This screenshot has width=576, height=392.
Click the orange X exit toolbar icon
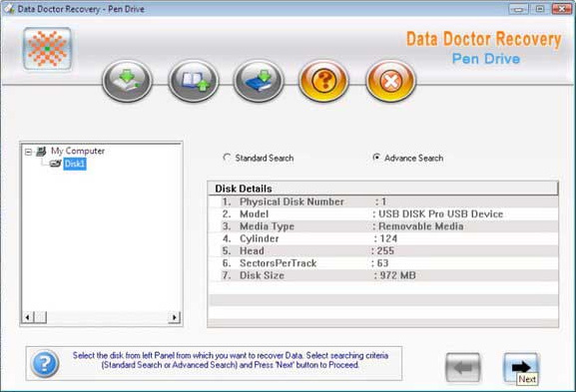tap(390, 81)
